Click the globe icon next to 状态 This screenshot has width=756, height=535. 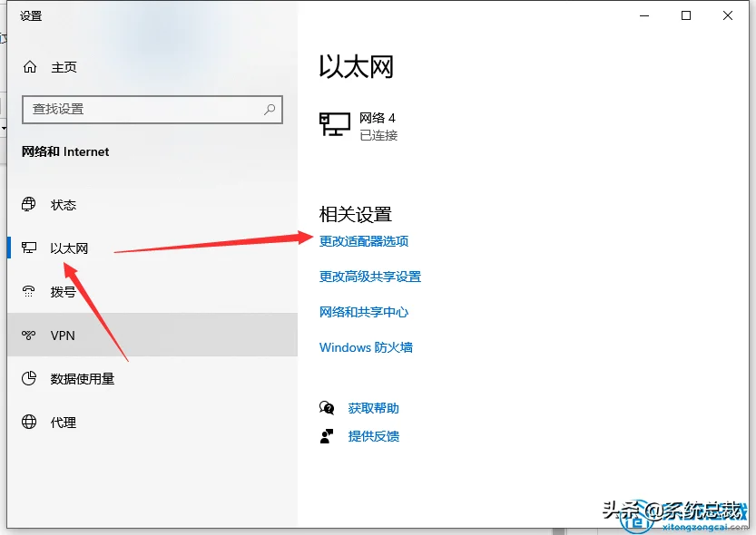click(x=29, y=204)
